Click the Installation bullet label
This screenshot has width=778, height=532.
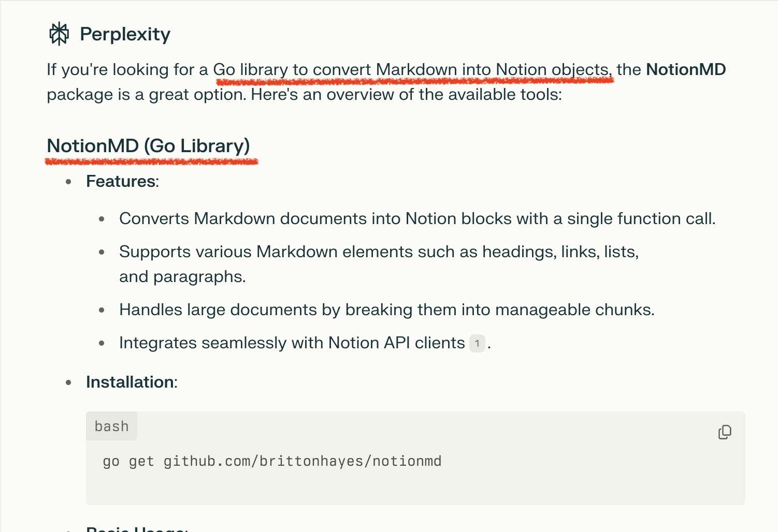(x=131, y=382)
